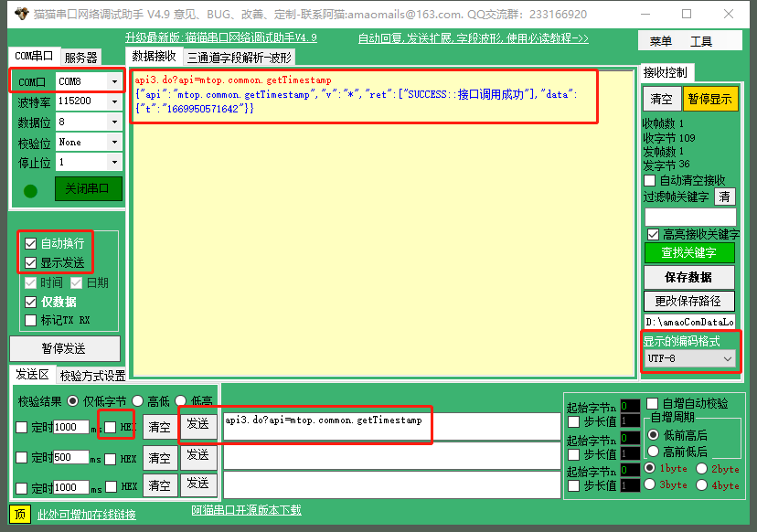Switch to the COM串口 tab
Image resolution: width=757 pixels, height=532 pixels.
click(x=34, y=56)
